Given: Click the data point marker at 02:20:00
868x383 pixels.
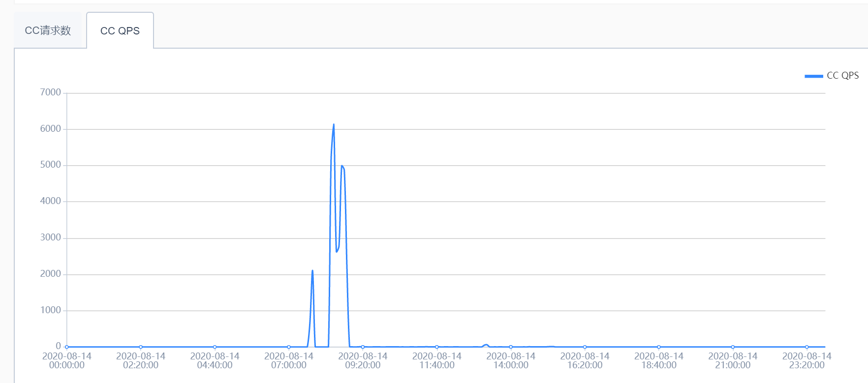Looking at the screenshot, I should tap(141, 347).
